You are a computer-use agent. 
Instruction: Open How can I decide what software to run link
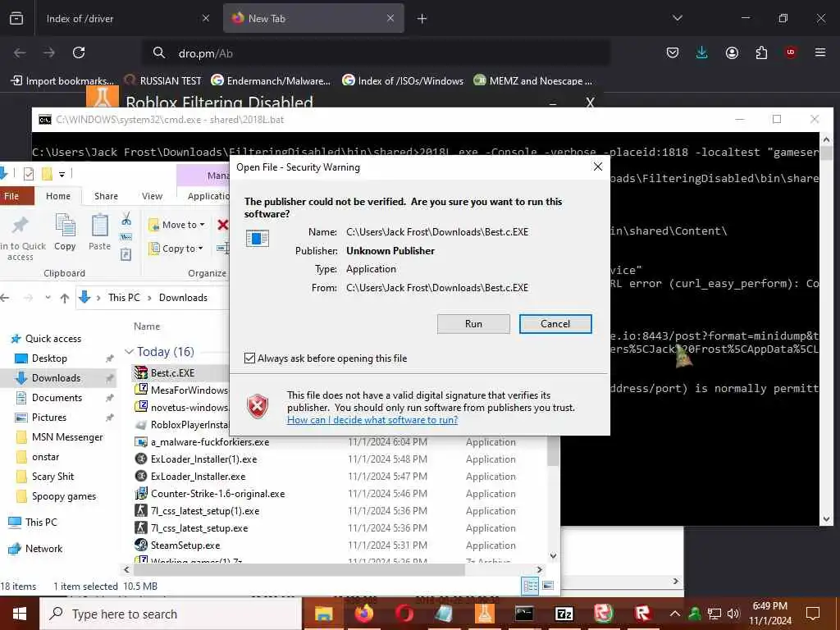[372, 420]
